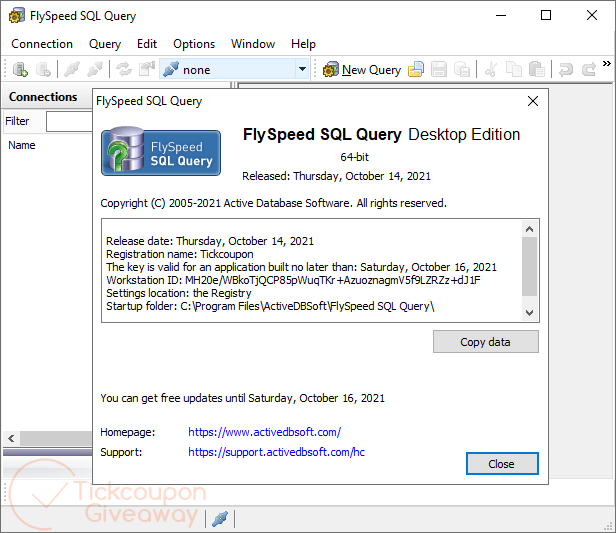Click the Connections panel Filter input field

(69, 121)
